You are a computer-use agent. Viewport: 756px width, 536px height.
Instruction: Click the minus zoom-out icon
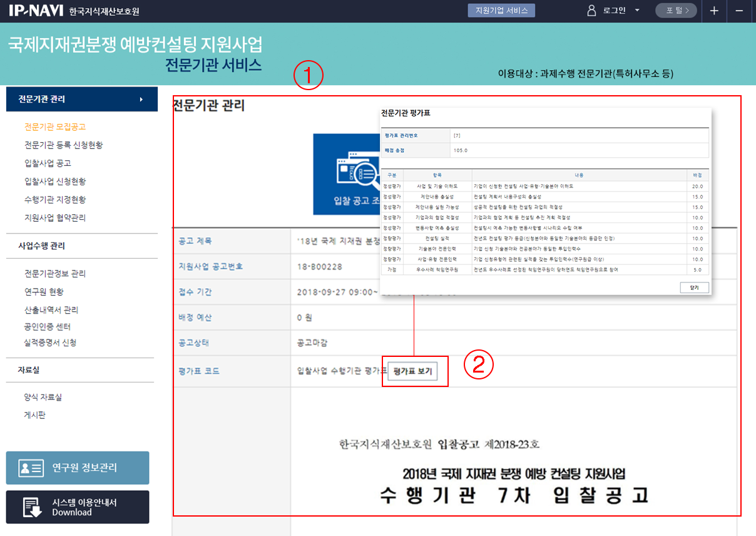pyautogui.click(x=739, y=11)
